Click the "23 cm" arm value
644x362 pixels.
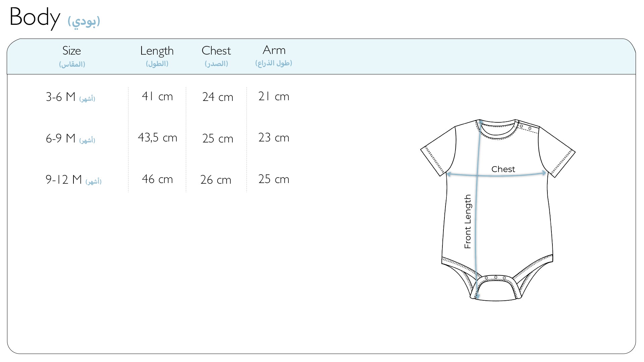[274, 138]
